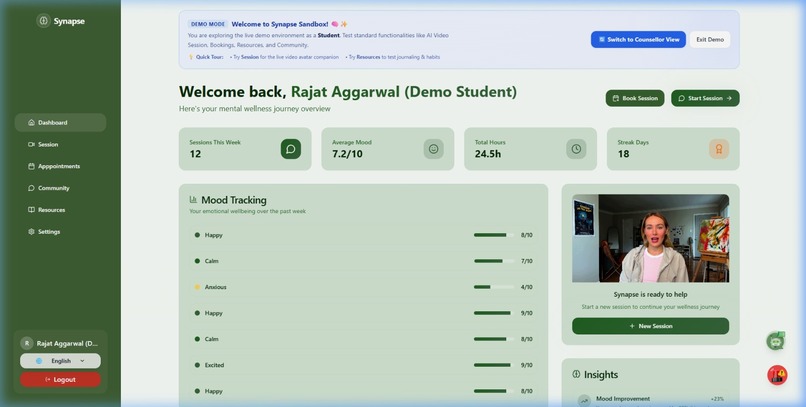Click the Synapse logo icon
Viewport: 806px width, 407px height.
pos(44,21)
